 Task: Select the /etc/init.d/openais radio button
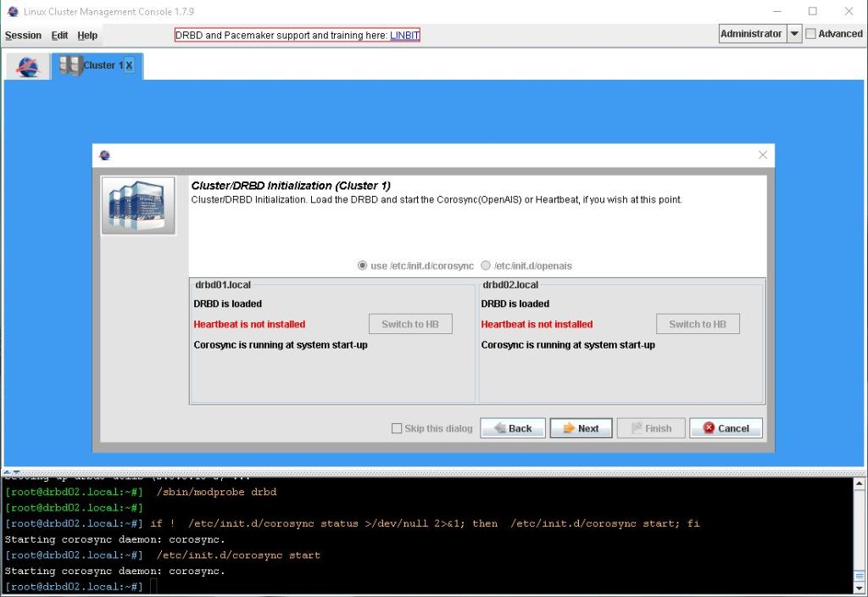pos(486,265)
